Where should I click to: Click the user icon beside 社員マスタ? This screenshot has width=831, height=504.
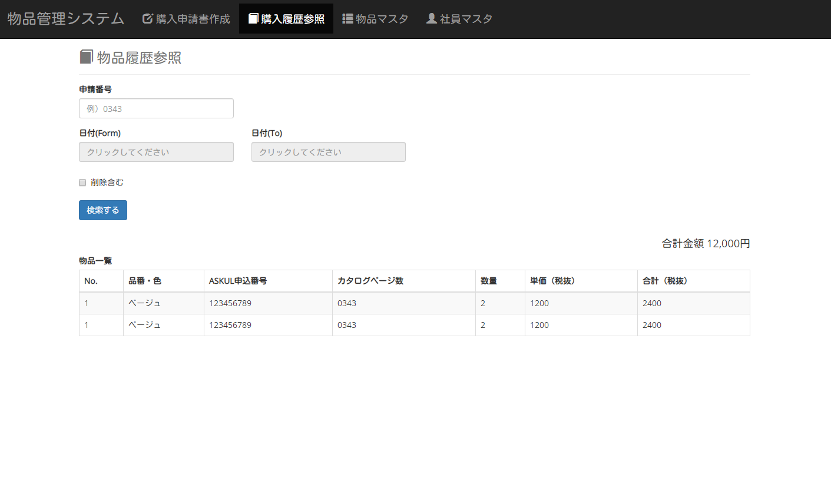coord(432,19)
